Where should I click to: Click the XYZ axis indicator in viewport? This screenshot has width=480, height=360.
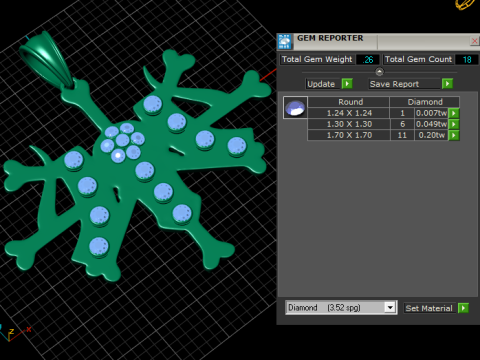[15, 333]
